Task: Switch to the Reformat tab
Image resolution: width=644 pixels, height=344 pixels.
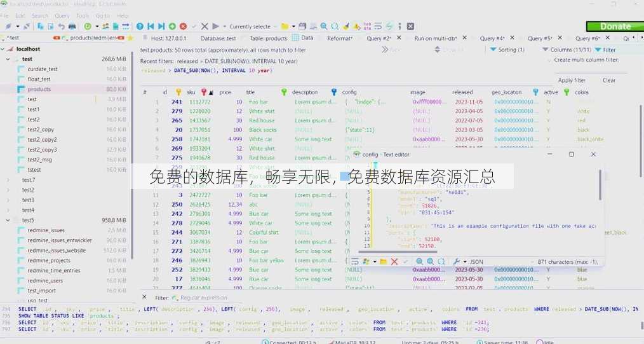Action: (x=340, y=38)
